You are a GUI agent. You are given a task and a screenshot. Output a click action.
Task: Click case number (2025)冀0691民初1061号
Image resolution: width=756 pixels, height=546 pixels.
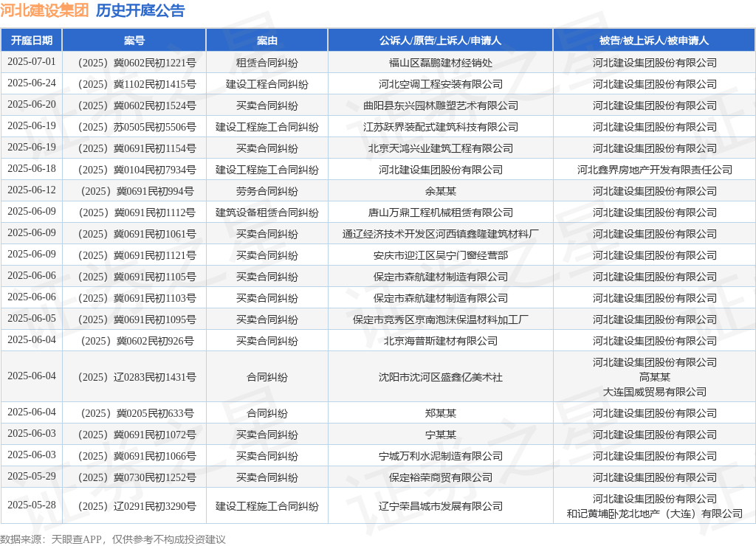tap(137, 234)
